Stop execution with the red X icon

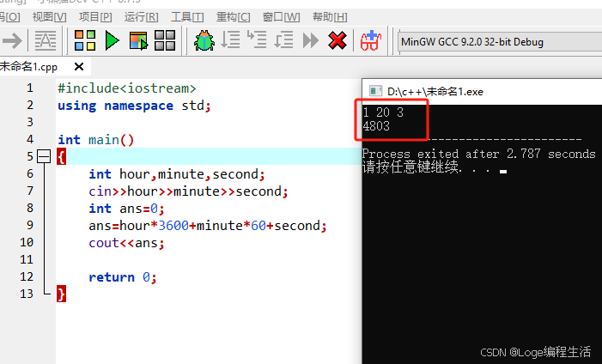coord(337,40)
